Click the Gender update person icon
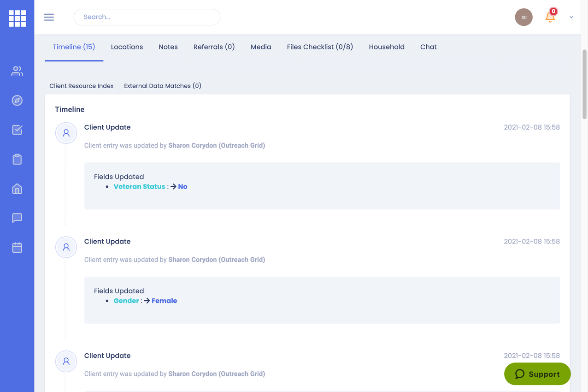Image resolution: width=588 pixels, height=392 pixels. [x=66, y=247]
